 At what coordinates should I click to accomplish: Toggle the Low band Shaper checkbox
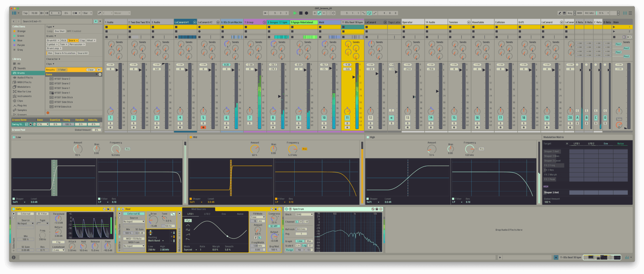point(14,199)
